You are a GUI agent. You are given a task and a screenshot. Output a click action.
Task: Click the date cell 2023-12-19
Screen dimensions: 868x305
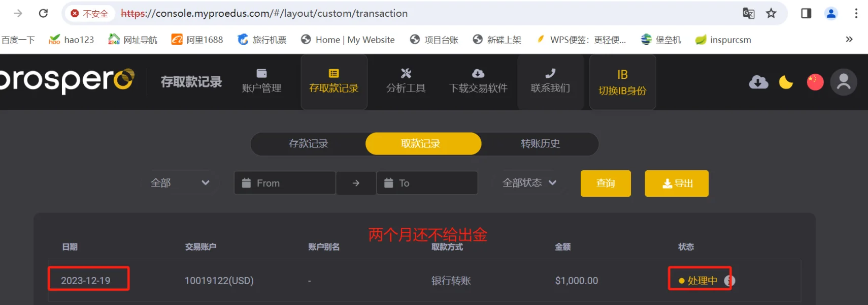click(86, 281)
